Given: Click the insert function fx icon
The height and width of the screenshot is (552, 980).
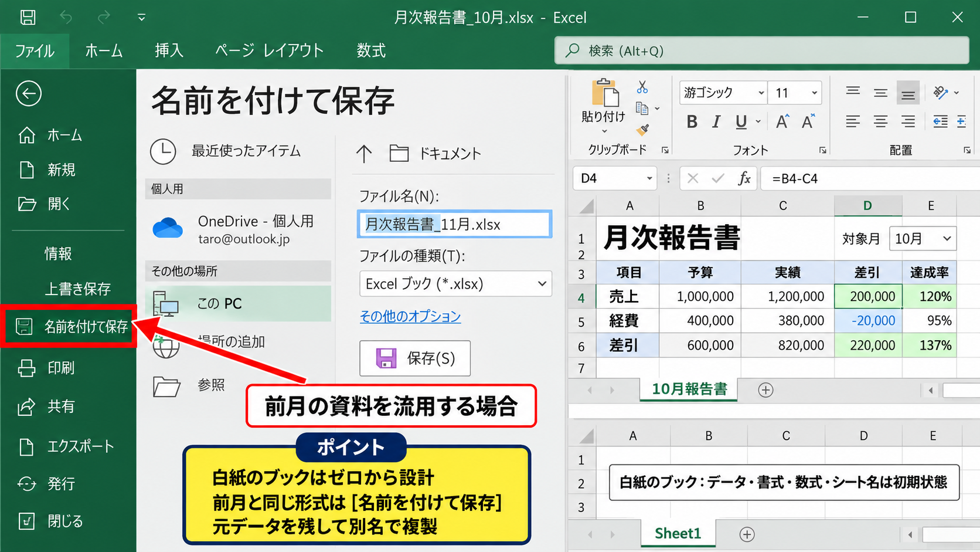Looking at the screenshot, I should 744,178.
